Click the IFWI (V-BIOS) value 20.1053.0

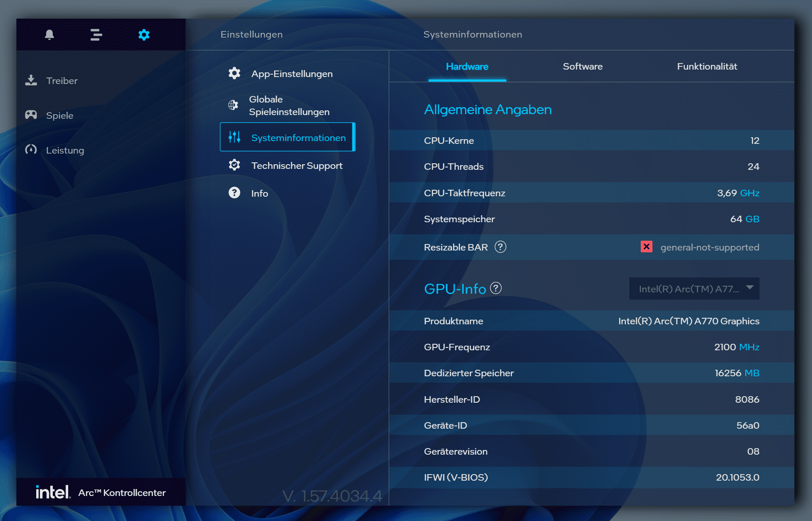pyautogui.click(x=737, y=477)
